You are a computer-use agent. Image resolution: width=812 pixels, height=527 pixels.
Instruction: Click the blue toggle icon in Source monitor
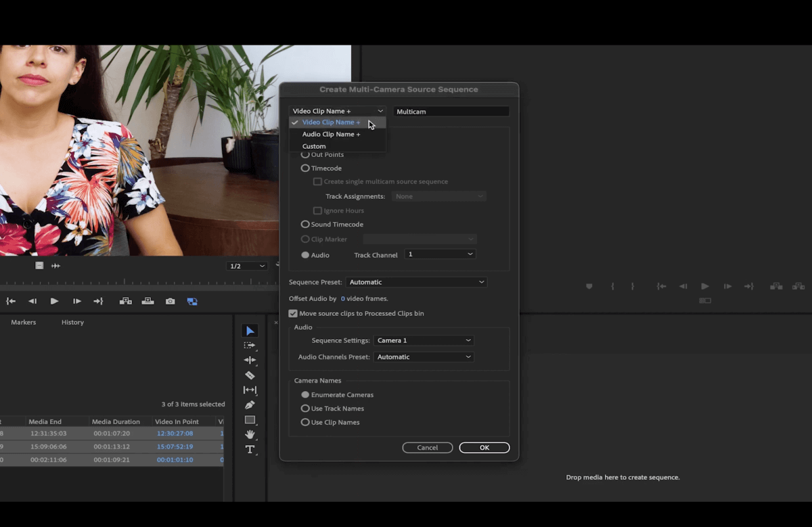pyautogui.click(x=192, y=301)
